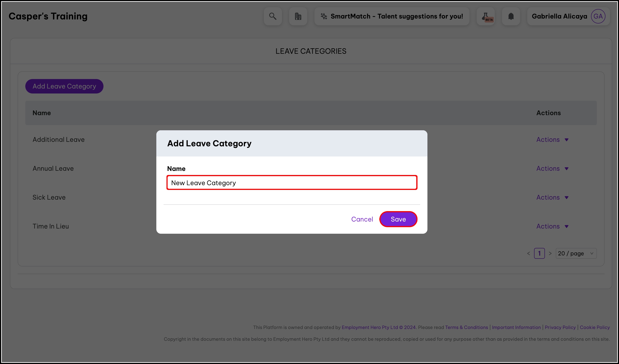The image size is (619, 364).
Task: Click the GA user avatar
Action: (x=598, y=16)
